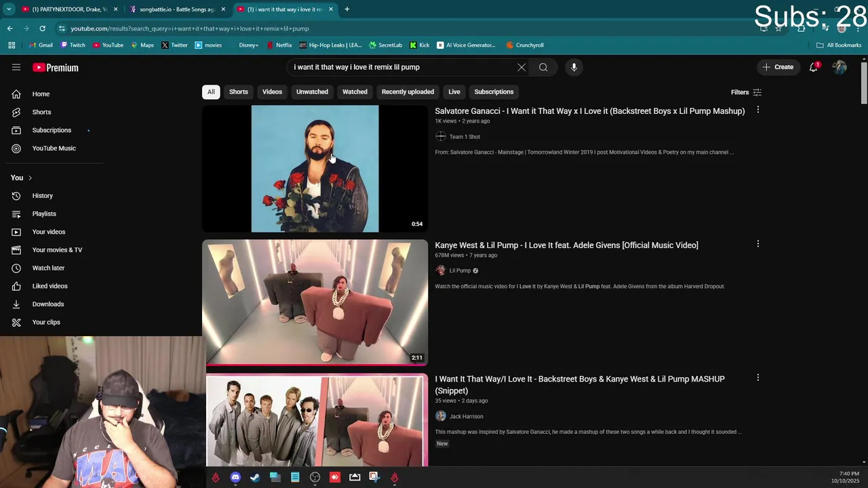Open more options for Salvatore Ganacci video
868x488 pixels.
click(x=758, y=110)
